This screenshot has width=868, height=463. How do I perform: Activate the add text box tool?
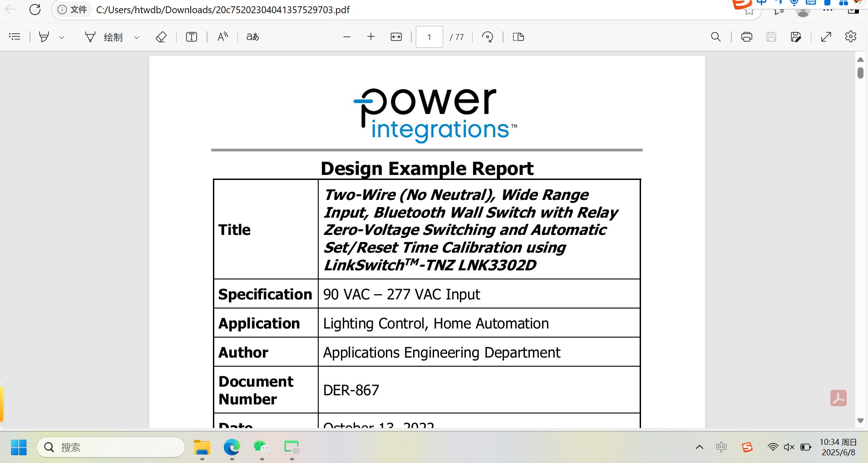click(192, 37)
